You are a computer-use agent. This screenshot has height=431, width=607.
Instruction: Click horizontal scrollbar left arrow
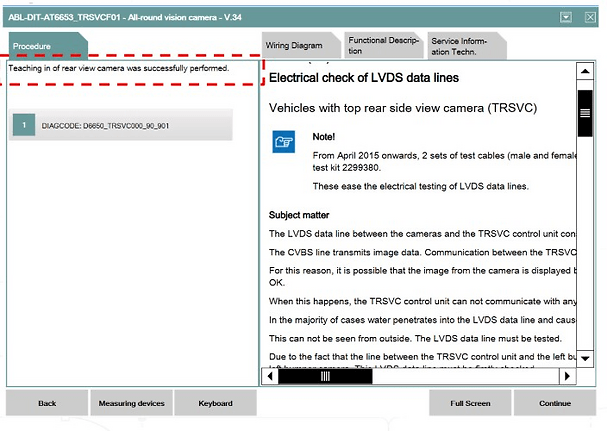coord(268,376)
